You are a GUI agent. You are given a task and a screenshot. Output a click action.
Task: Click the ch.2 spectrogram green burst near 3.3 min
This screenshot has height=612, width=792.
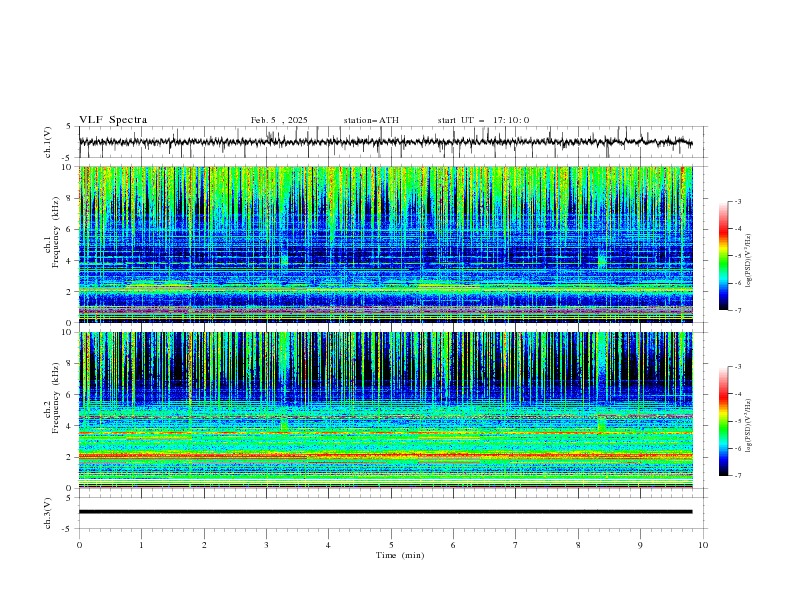(x=284, y=423)
